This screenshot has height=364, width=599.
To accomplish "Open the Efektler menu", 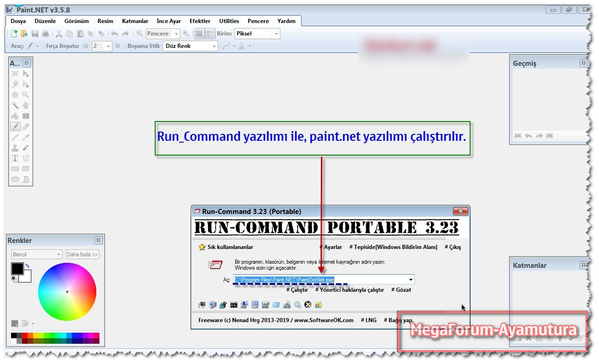I will click(x=200, y=21).
